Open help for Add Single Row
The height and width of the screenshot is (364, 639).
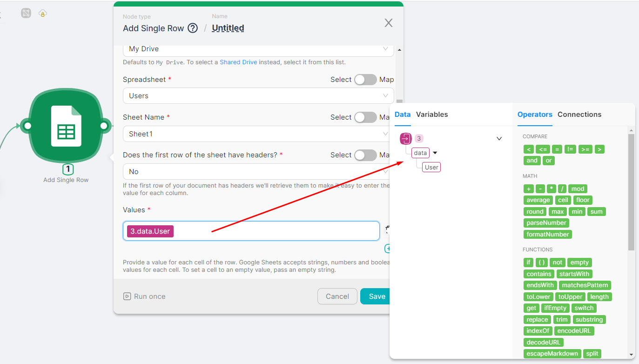pos(193,28)
